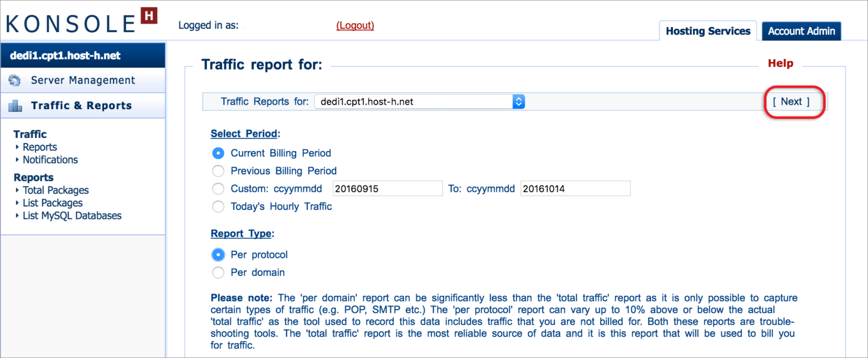The height and width of the screenshot is (358, 868).
Task: Open the List MySQL Databases report
Action: pos(72,215)
